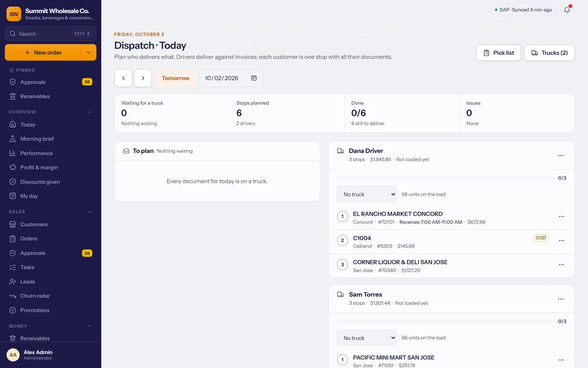Open Sam Torres's No truck dropdown

(x=367, y=338)
